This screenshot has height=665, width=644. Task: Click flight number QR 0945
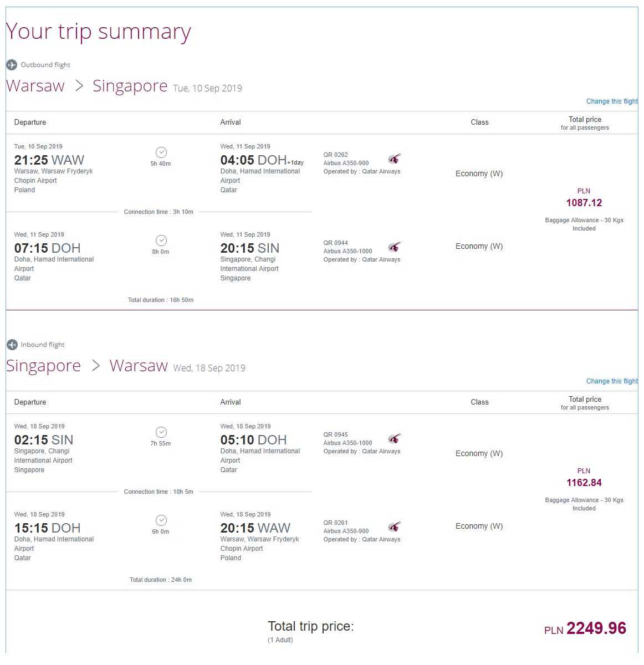point(336,434)
